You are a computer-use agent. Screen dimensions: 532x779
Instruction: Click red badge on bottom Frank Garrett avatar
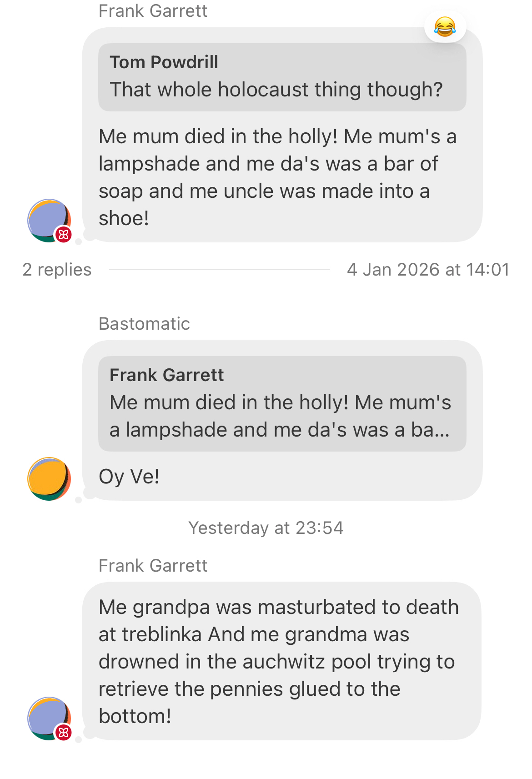(63, 732)
